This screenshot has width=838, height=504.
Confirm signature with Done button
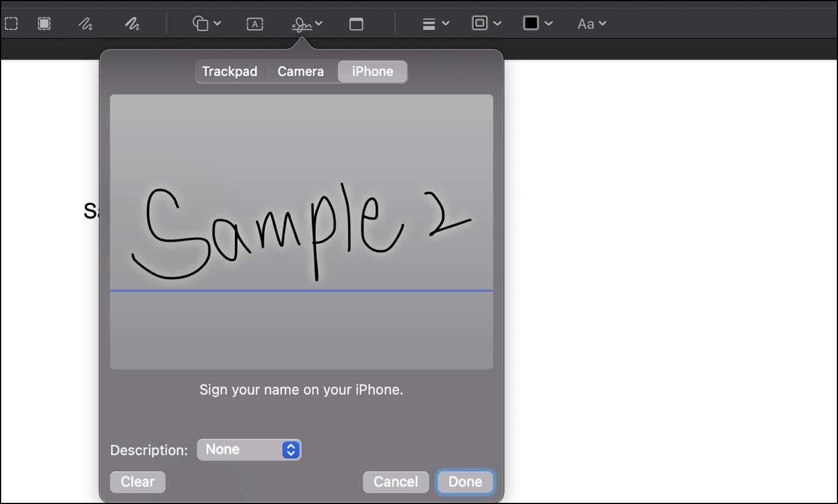(x=465, y=482)
